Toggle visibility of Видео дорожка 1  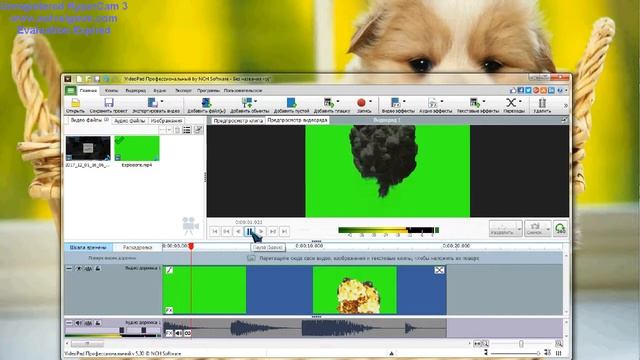[x=78, y=269]
